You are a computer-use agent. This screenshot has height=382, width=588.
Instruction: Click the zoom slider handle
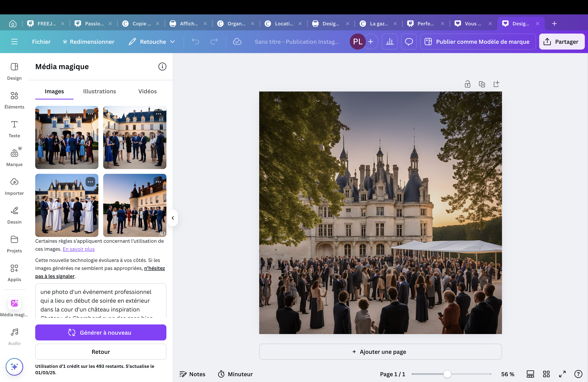click(447, 374)
